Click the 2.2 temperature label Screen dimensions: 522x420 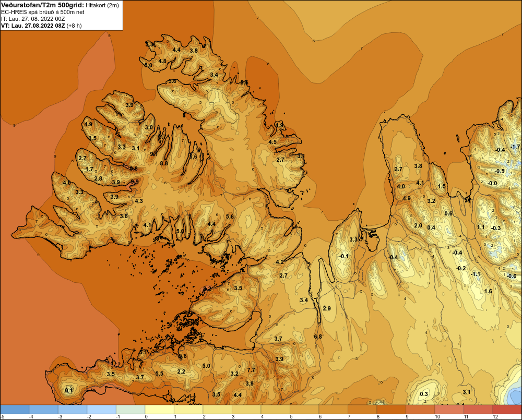[181, 372]
